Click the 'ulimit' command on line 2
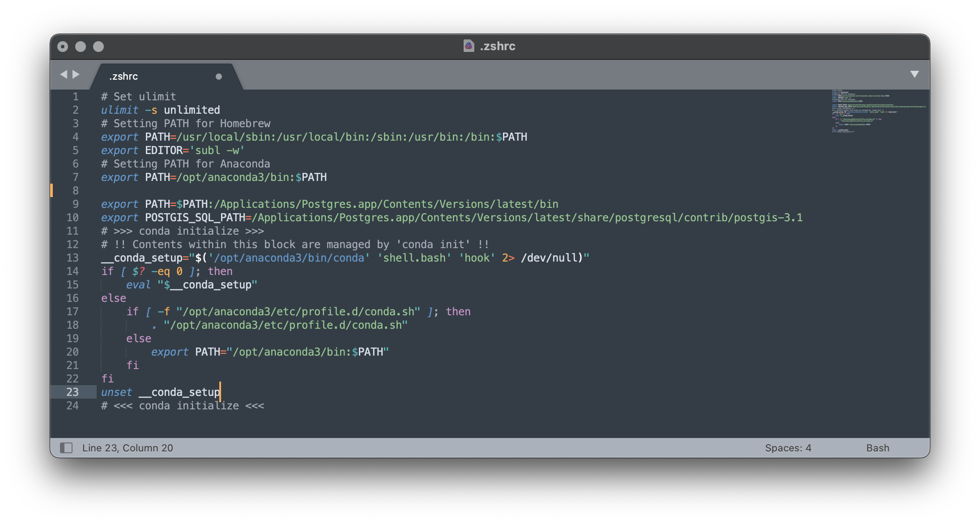The image size is (980, 524). coord(119,110)
